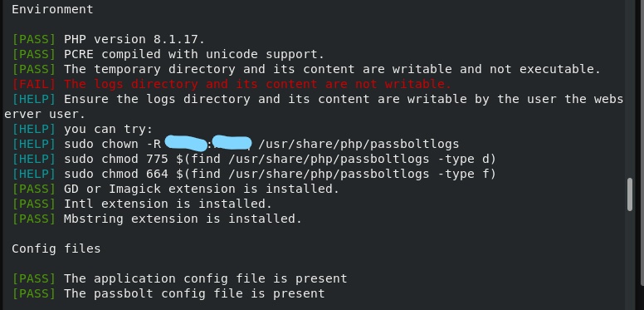Click the Mbstring extension is installed line

coord(183,219)
